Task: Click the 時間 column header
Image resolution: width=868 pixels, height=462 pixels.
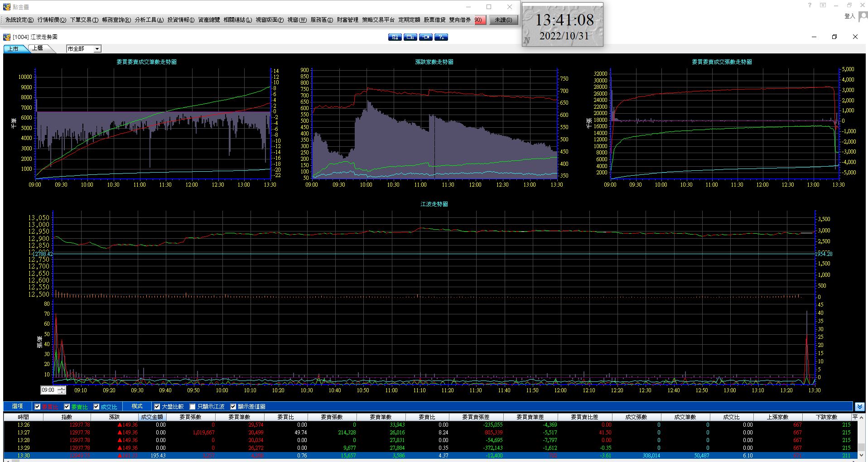Action: tap(24, 417)
